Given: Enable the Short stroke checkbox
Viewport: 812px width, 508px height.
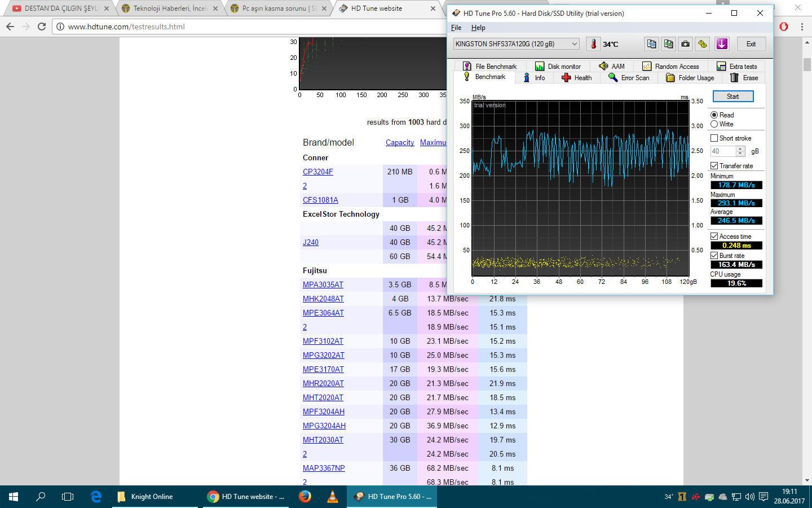Looking at the screenshot, I should point(714,138).
